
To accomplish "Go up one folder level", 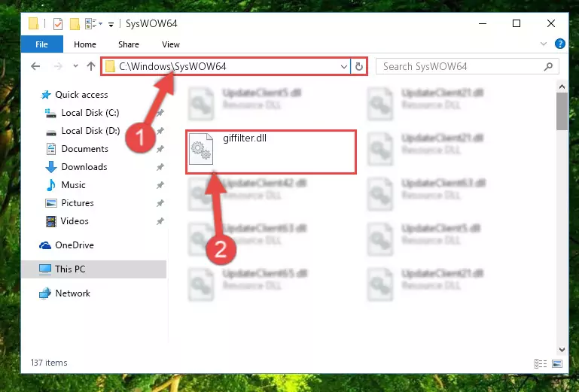I will 91,66.
